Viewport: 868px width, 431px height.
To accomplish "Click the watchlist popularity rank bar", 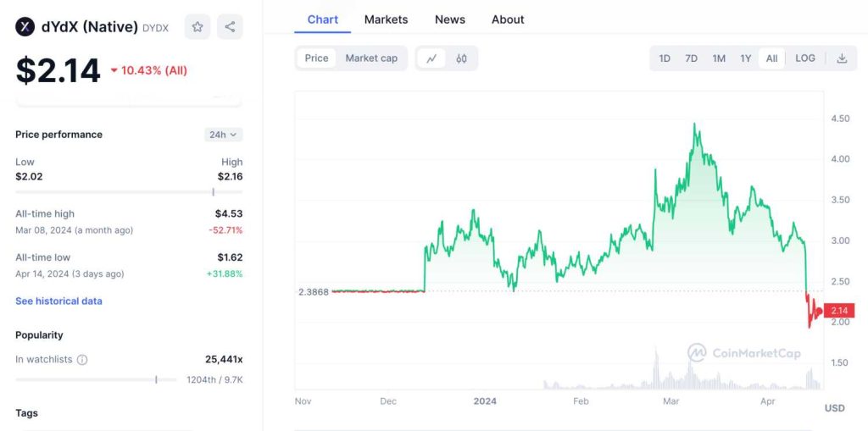I will coord(96,379).
